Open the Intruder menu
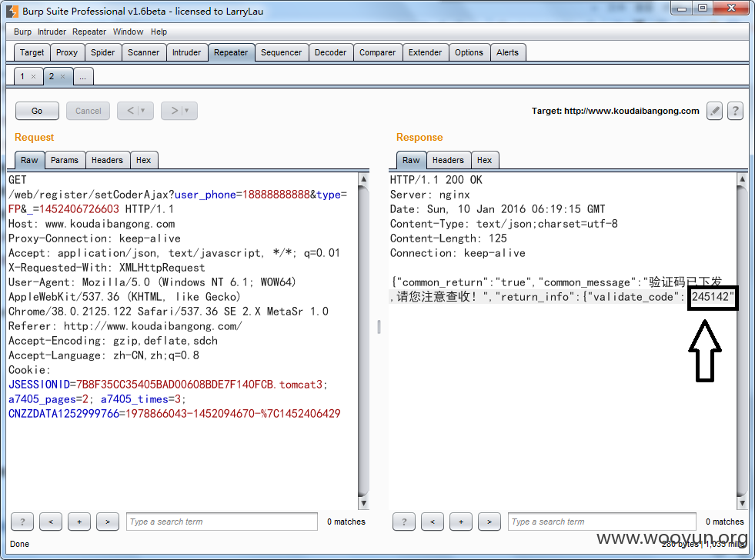Screen dimensions: 755x560 [52, 32]
